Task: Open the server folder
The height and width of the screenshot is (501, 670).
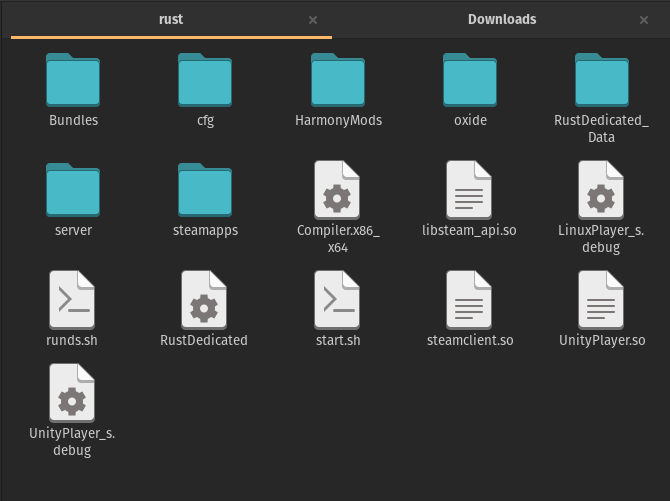Action: [73, 190]
